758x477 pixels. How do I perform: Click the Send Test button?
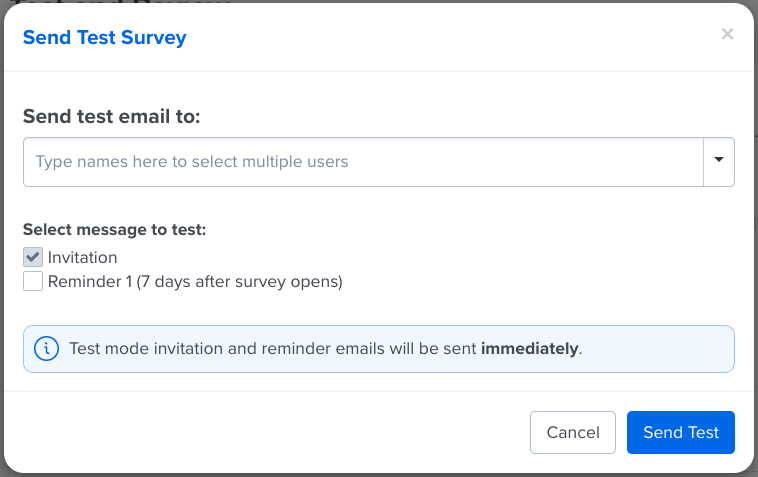(x=681, y=433)
